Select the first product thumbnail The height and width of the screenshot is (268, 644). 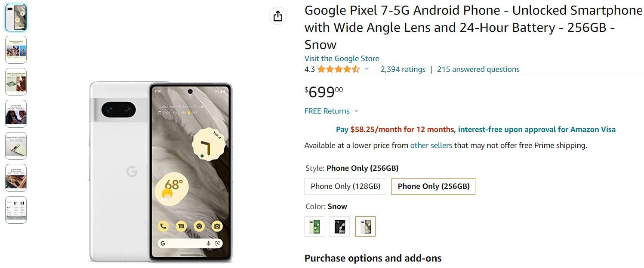click(x=16, y=18)
